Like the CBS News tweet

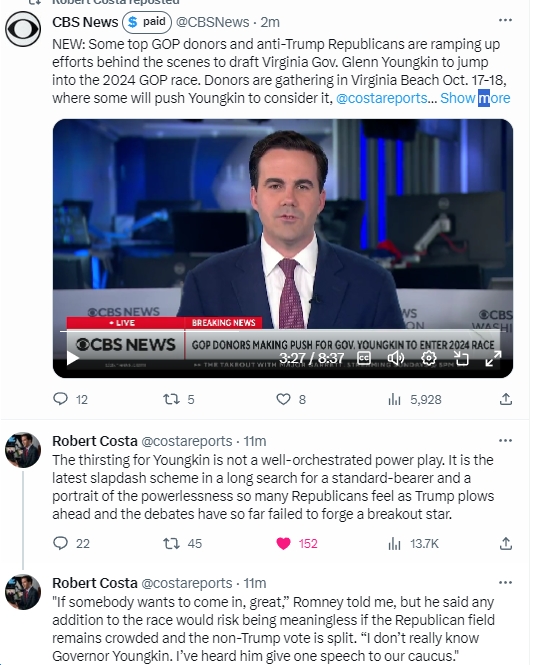283,399
